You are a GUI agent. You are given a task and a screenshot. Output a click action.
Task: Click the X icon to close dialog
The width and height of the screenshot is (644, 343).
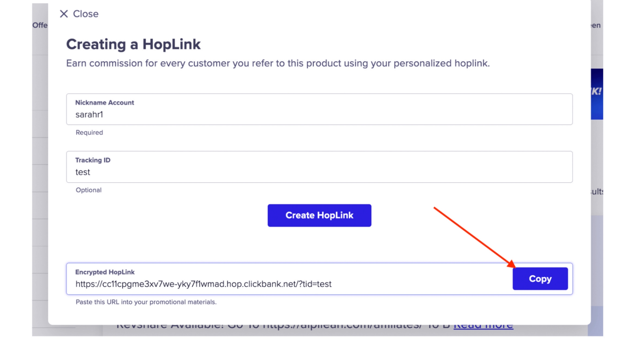(x=64, y=14)
